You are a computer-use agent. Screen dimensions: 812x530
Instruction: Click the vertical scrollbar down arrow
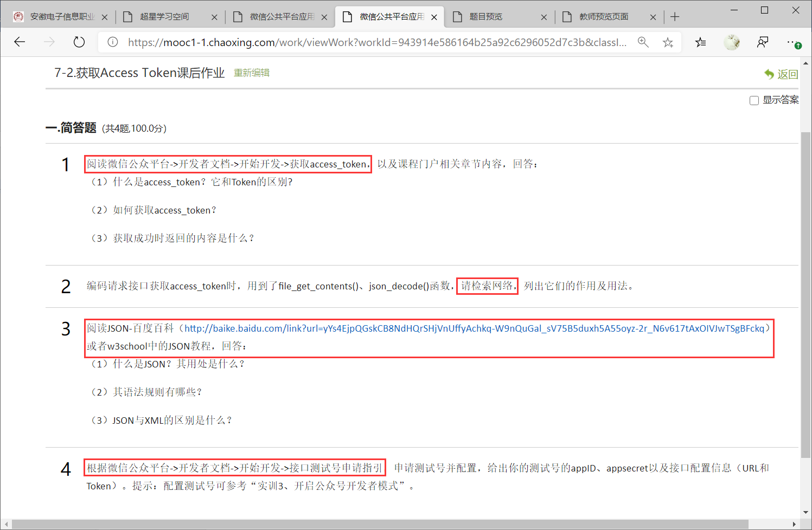(805, 512)
